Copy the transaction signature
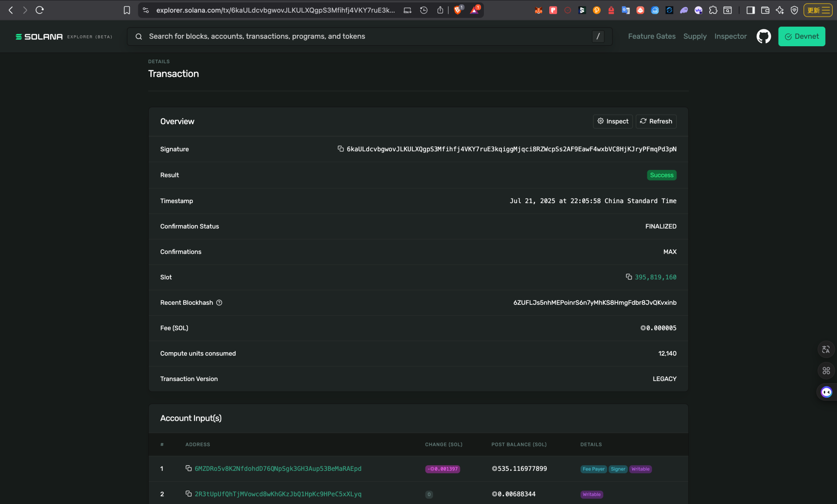Image resolution: width=837 pixels, height=504 pixels. point(340,149)
